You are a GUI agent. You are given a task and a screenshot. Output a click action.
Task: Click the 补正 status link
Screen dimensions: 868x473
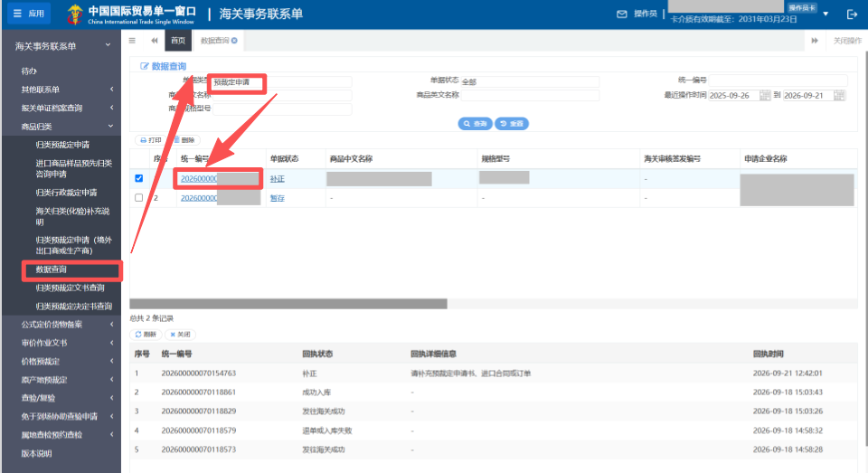click(277, 179)
